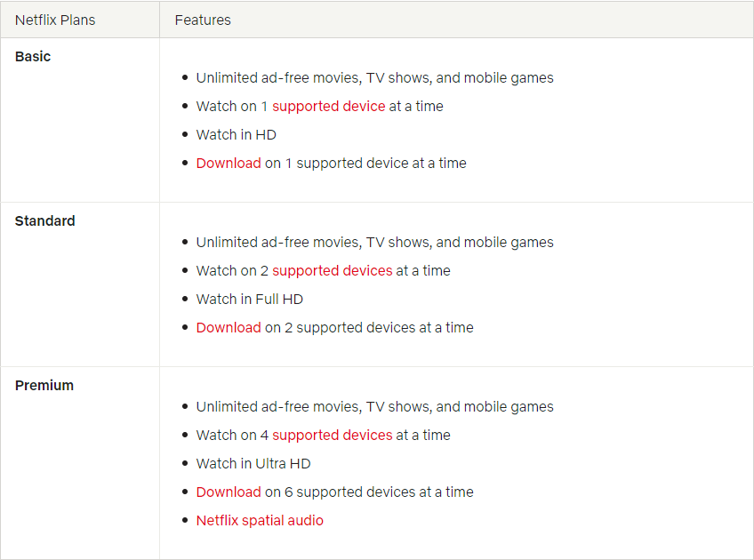
Task: Open the Standard plan's 'supported devices' link
Action: (x=333, y=270)
